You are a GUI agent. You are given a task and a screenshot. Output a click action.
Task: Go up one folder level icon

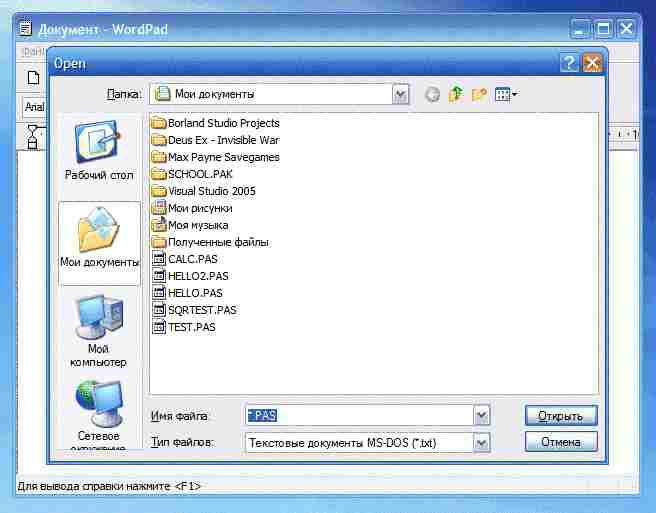click(x=456, y=95)
